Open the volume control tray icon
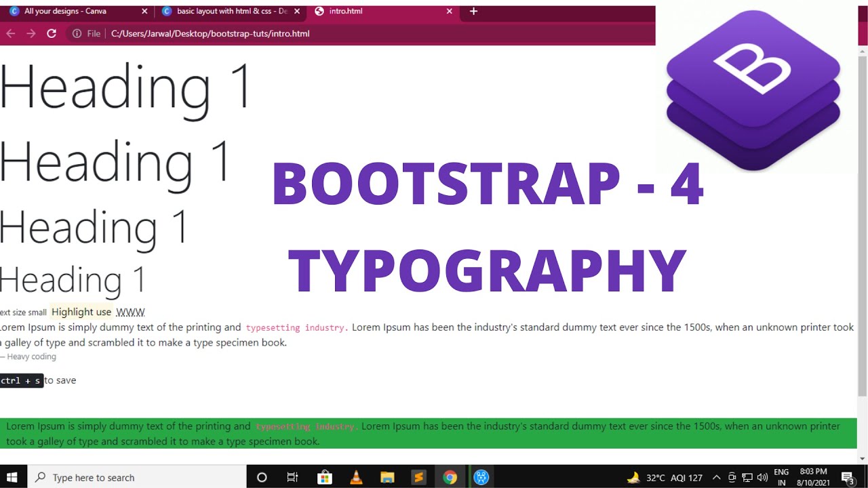 point(762,478)
